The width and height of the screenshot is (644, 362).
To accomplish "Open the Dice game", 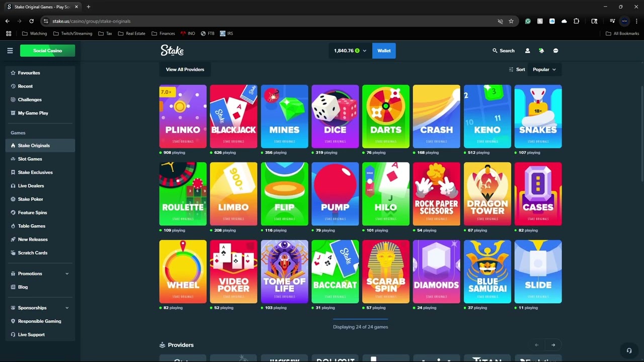I will [x=335, y=117].
